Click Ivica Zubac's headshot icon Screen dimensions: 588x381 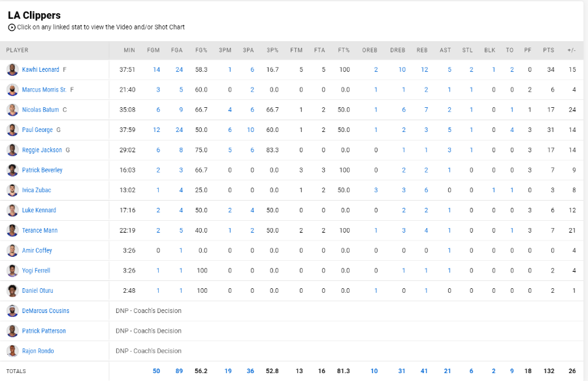coord(12,190)
